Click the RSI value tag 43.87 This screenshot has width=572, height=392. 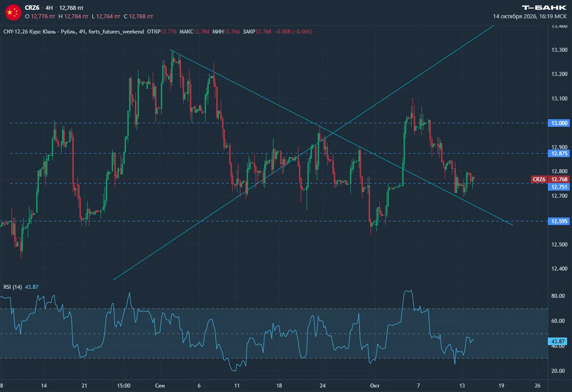click(x=558, y=342)
